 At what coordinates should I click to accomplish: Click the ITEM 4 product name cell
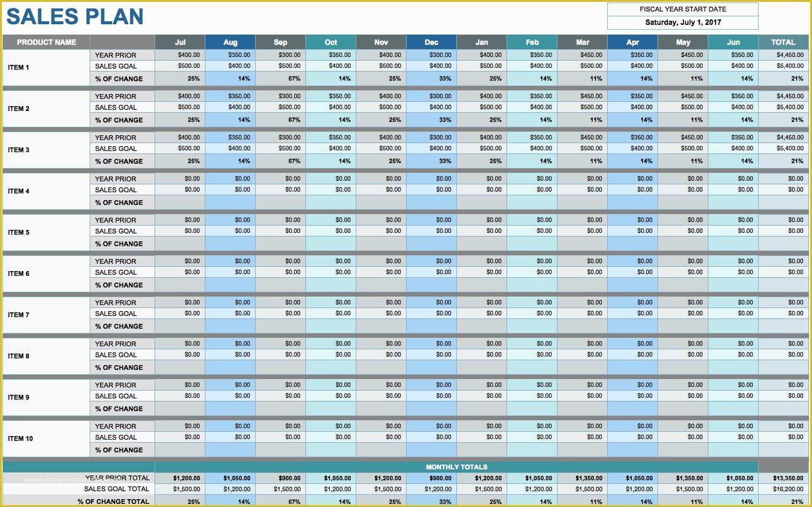47,191
